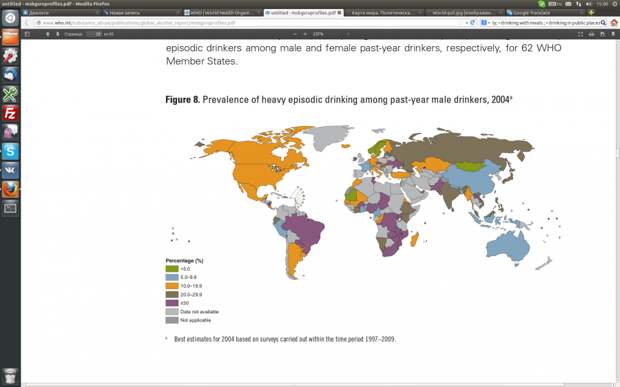
Task: Toggle the PDF viewer sidebar
Action: click(27, 34)
